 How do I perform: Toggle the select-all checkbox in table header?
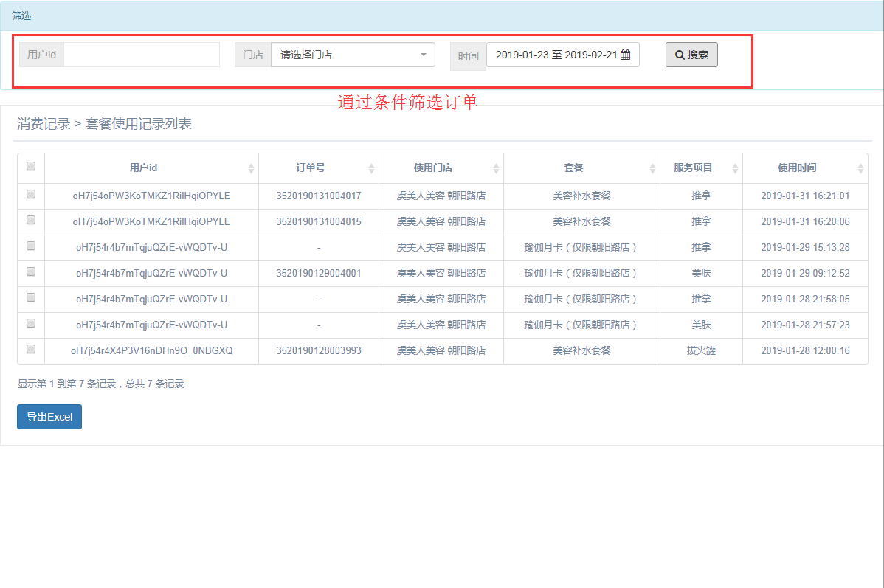coord(31,167)
